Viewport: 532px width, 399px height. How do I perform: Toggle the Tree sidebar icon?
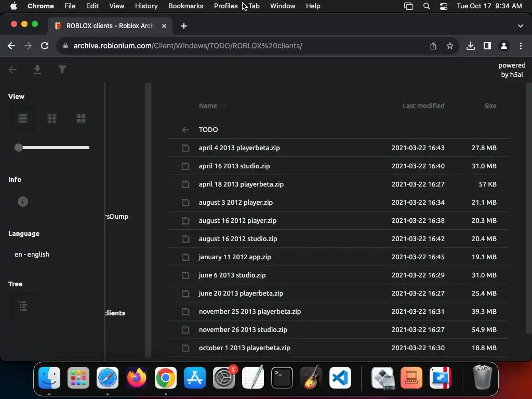23,306
